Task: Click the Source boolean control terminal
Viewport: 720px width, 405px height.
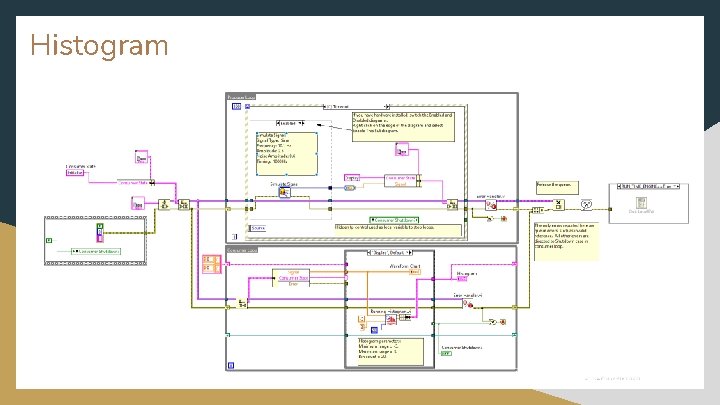Action: pos(257,228)
